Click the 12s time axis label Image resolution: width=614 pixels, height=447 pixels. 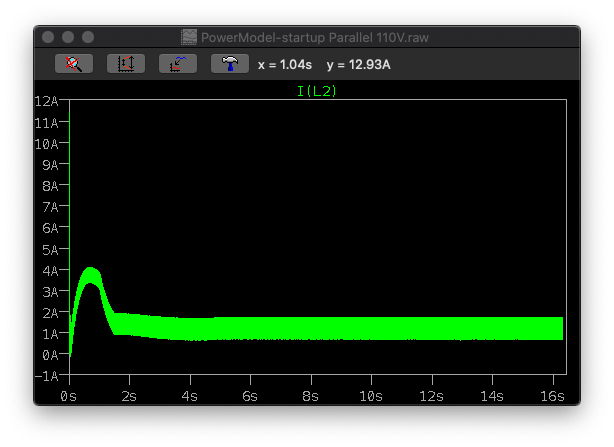coord(432,397)
